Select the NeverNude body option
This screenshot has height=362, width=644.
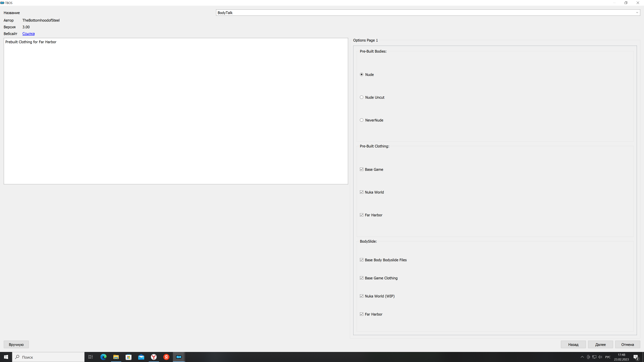(362, 120)
